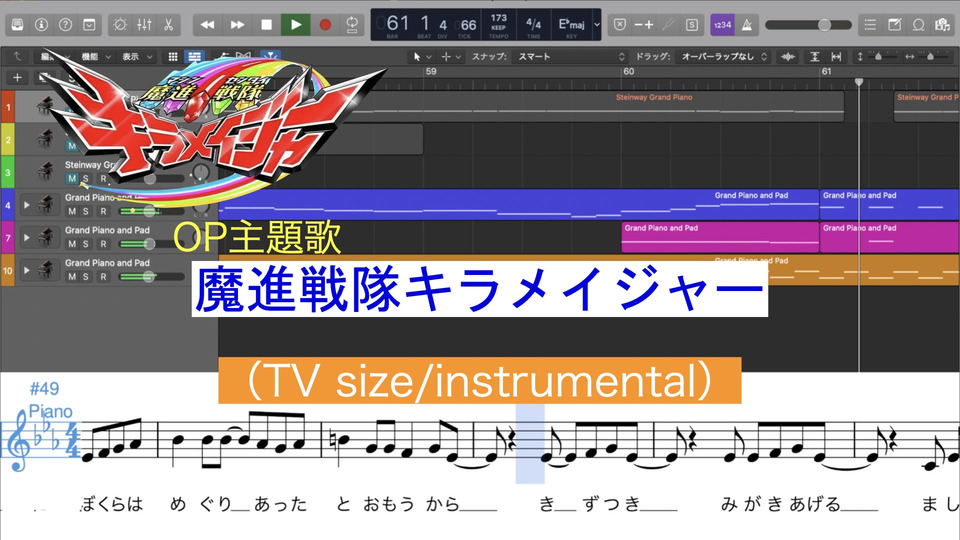The image size is (960, 540).
Task: Switch to the grid view icon
Action: [173, 56]
